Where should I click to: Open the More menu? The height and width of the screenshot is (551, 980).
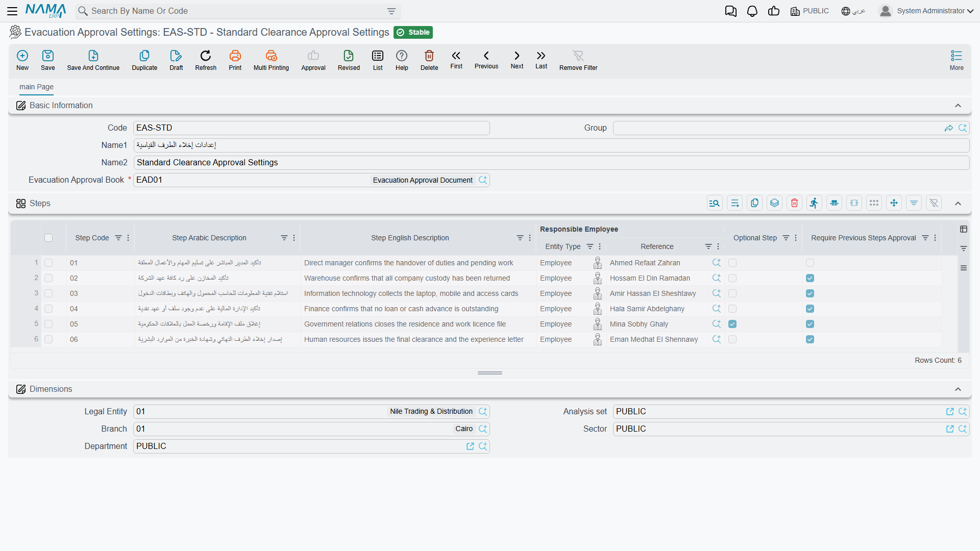[x=957, y=60]
